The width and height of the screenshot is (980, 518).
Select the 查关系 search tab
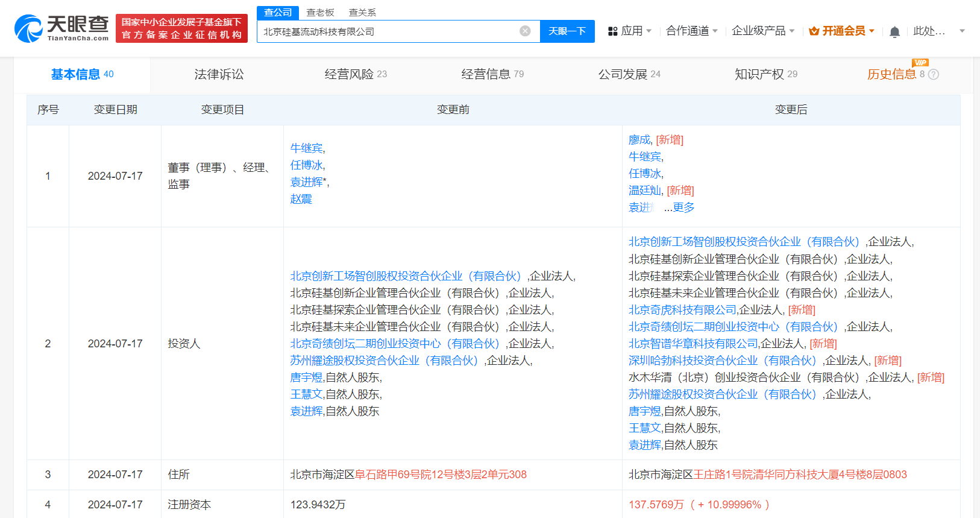click(362, 13)
